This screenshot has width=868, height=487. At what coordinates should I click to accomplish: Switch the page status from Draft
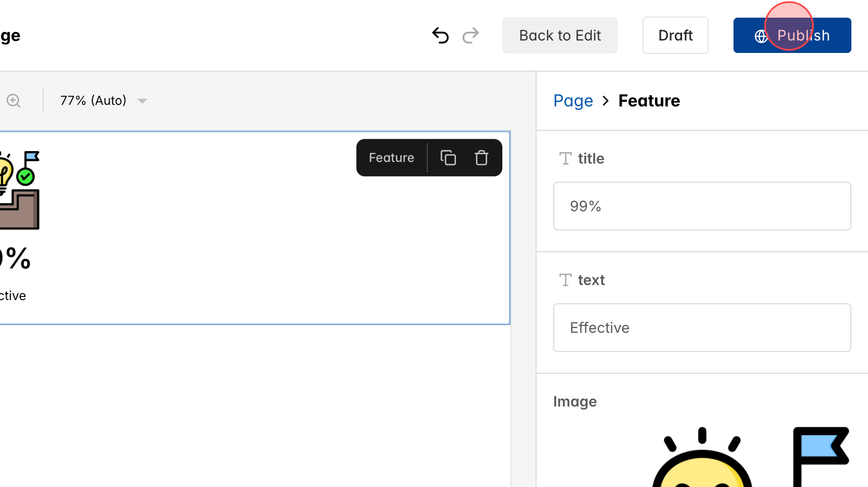click(675, 35)
